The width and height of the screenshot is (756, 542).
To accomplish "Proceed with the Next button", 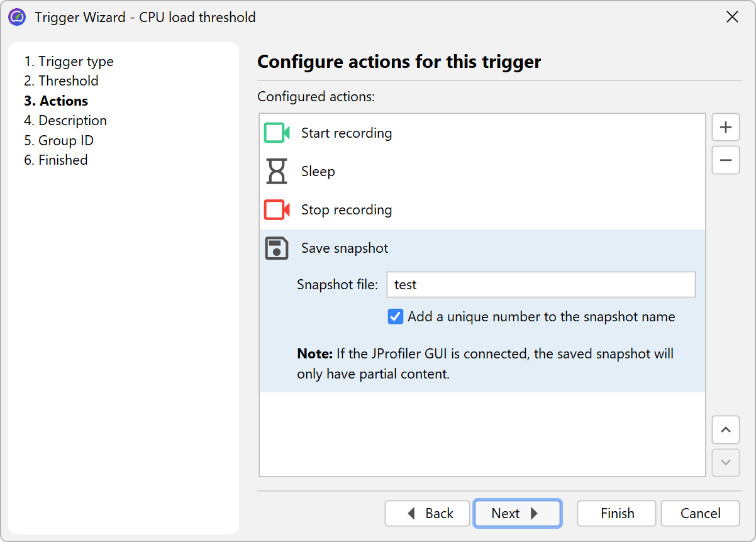I will click(517, 514).
